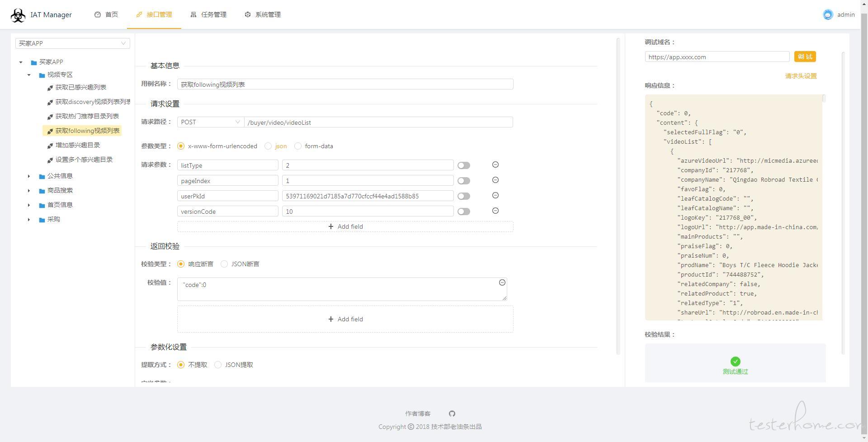The image size is (868, 442).
Task: Add field under request parameters
Action: tap(345, 226)
